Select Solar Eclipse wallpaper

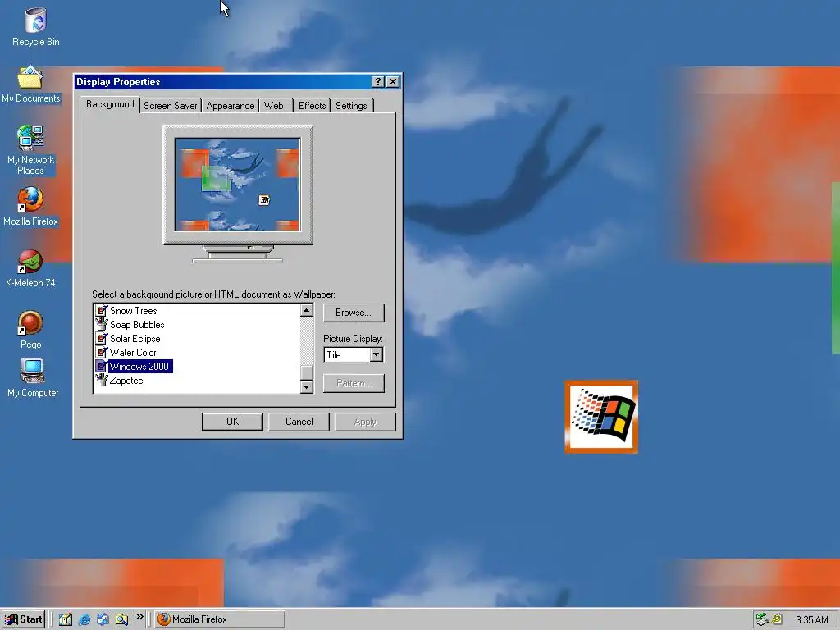(x=135, y=339)
